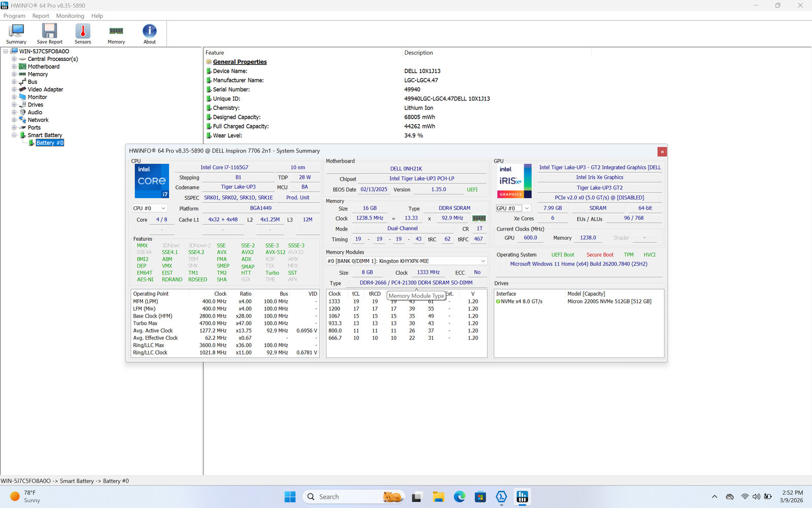The width and height of the screenshot is (812, 508).
Task: Open the Memory Modules Kingston dropdown
Action: (407, 261)
